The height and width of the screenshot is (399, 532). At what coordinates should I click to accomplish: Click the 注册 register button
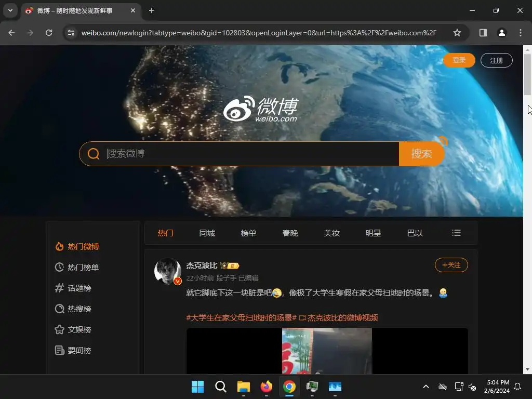496,60
